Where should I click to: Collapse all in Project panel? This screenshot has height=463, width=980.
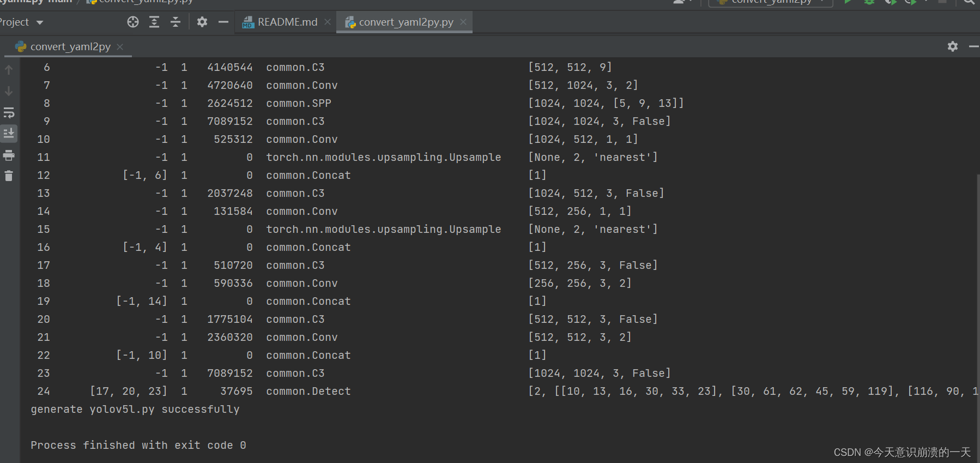(176, 22)
